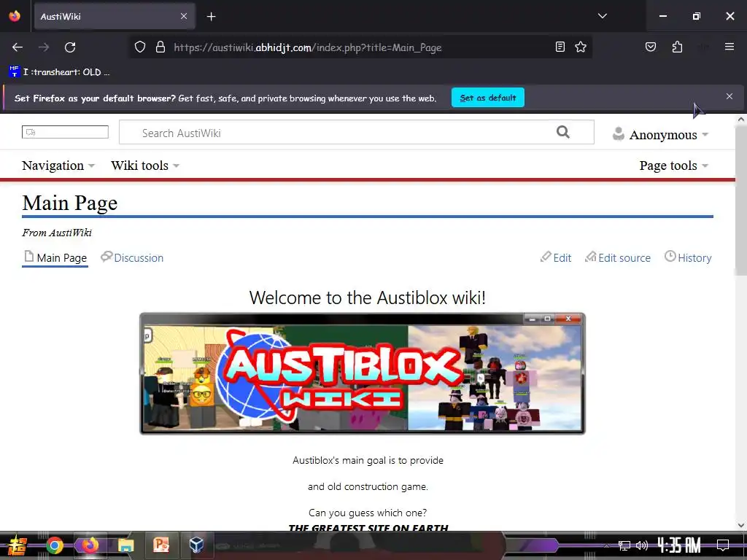Go back to the previous page
Image resolution: width=747 pixels, height=560 pixels.
[x=18, y=47]
